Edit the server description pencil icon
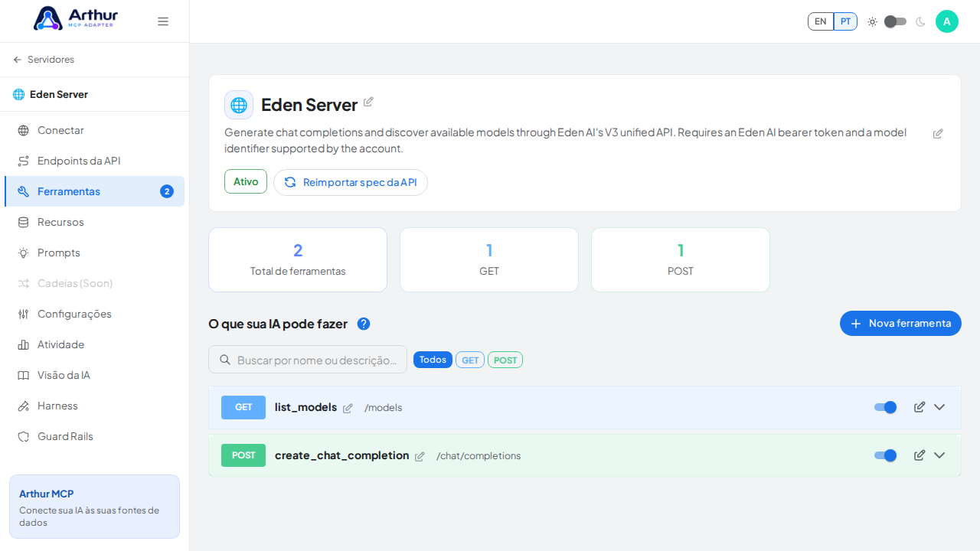 point(938,134)
